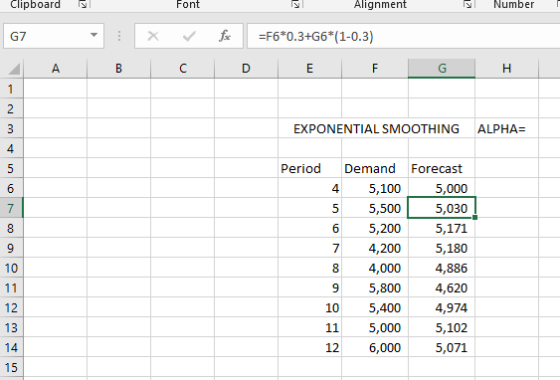Image resolution: width=560 pixels, height=380 pixels.
Task: Select forecast cell with 4,620
Action: coord(442,288)
